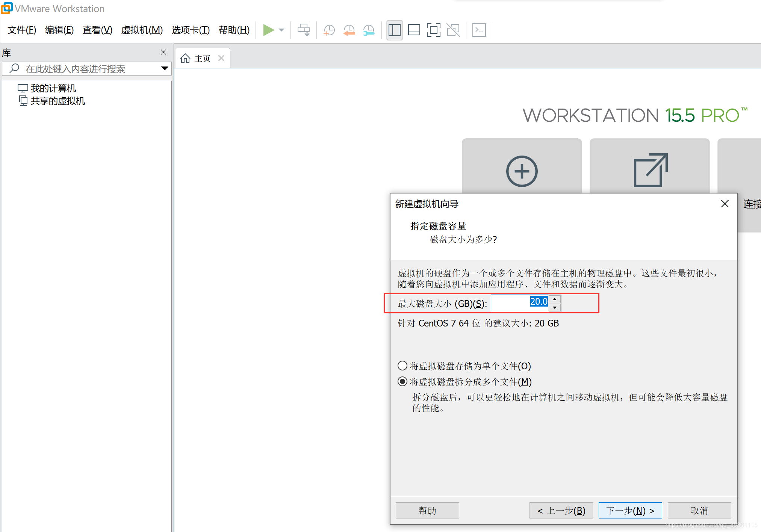Open the power options dropdown arrow
This screenshot has width=761, height=532.
coord(281,30)
